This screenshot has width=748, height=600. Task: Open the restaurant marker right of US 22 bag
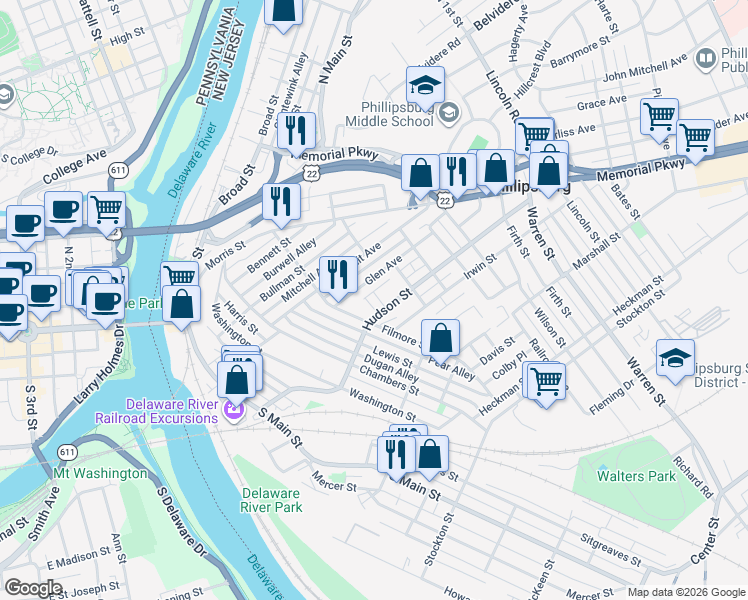coord(457,172)
